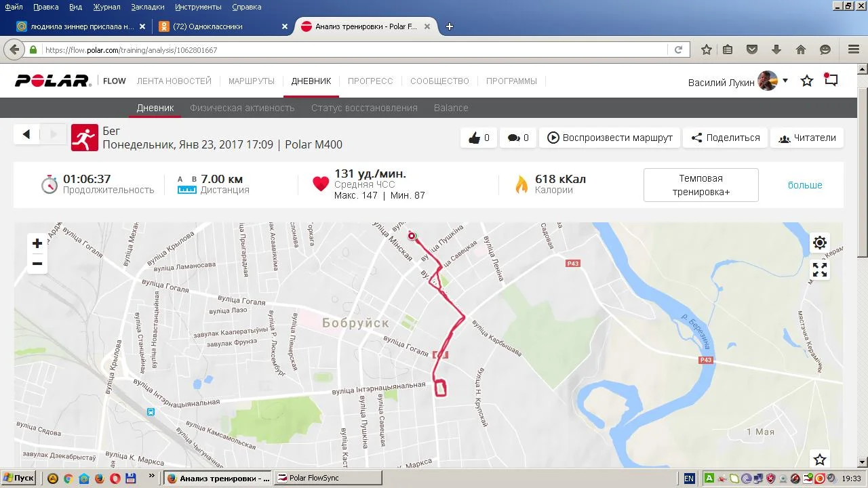Screen dimensions: 868x488
Task: Bookmark this page with star icon
Action: [706, 49]
